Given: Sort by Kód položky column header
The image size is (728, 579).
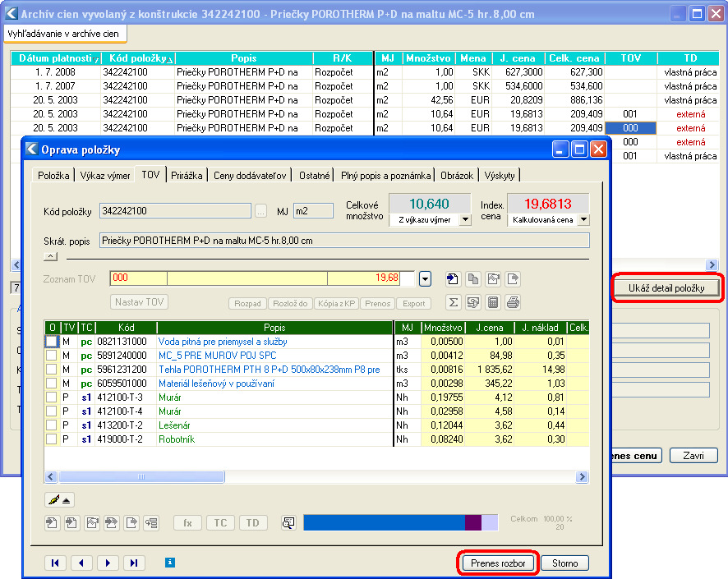Looking at the screenshot, I should (x=138, y=58).
